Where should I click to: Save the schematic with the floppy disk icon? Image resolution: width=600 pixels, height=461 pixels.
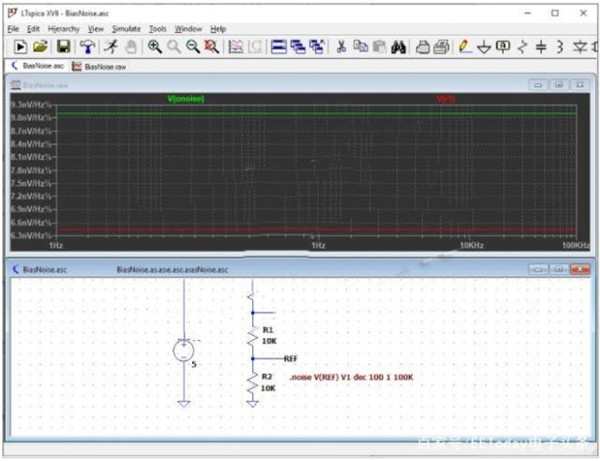tap(63, 47)
